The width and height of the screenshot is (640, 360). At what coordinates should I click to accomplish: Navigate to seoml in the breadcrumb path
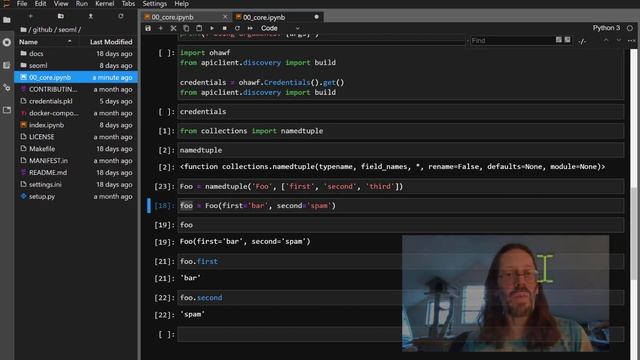tap(67, 30)
